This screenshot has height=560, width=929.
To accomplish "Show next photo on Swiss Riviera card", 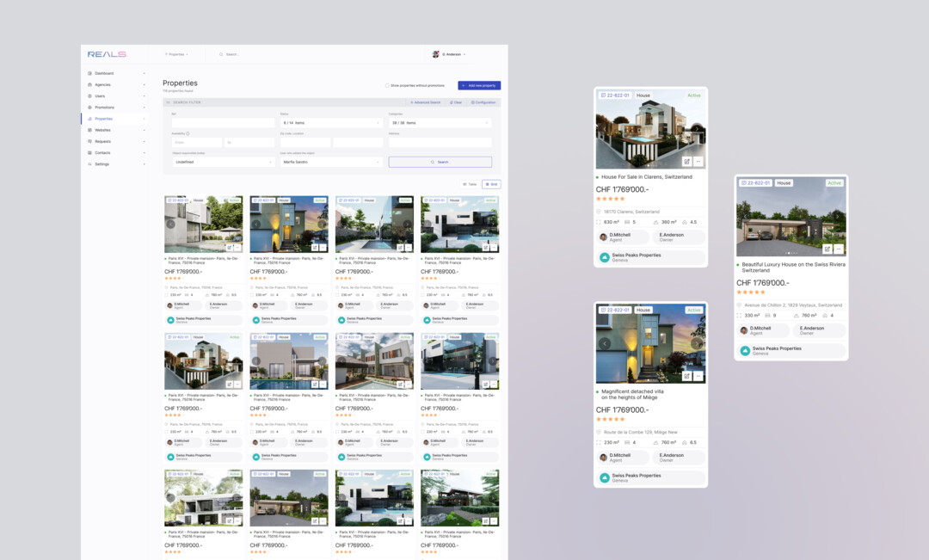I will [x=837, y=216].
